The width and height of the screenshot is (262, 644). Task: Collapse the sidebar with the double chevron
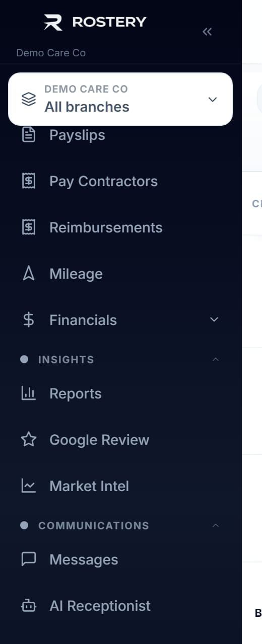tap(207, 32)
